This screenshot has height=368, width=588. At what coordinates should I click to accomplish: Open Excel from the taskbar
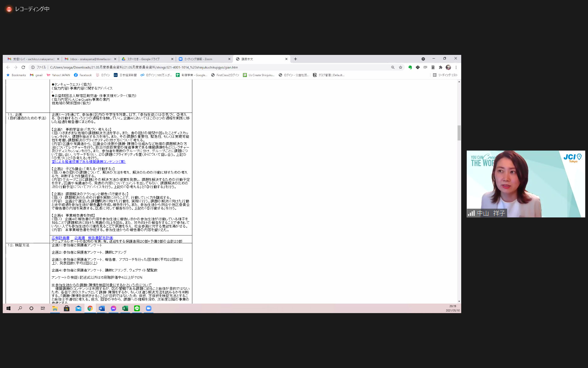pos(125,309)
